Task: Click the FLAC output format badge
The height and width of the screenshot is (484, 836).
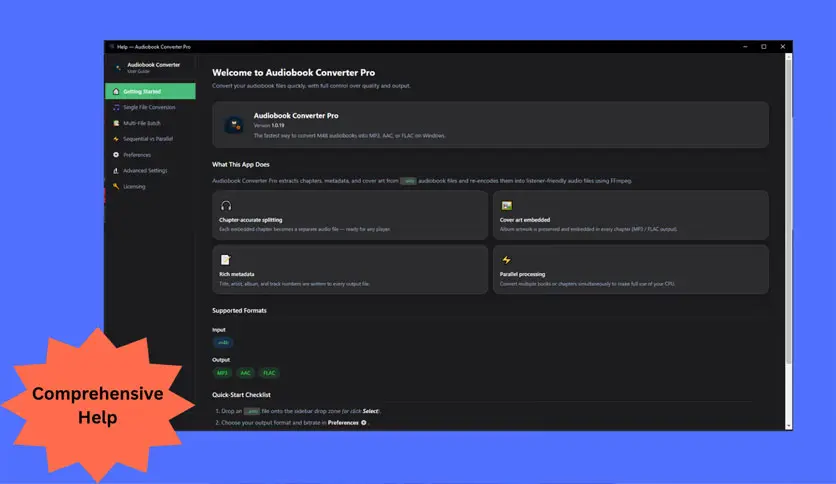Action: click(x=269, y=373)
